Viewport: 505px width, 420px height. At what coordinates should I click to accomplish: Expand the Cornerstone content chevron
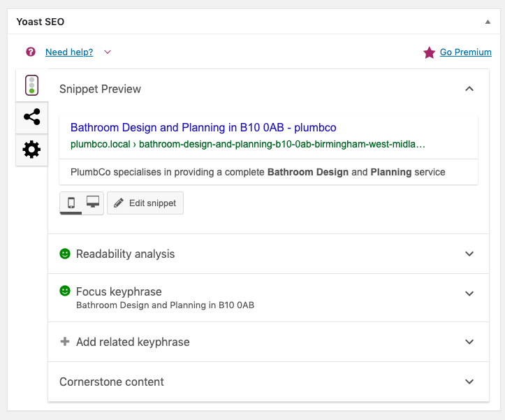click(469, 382)
